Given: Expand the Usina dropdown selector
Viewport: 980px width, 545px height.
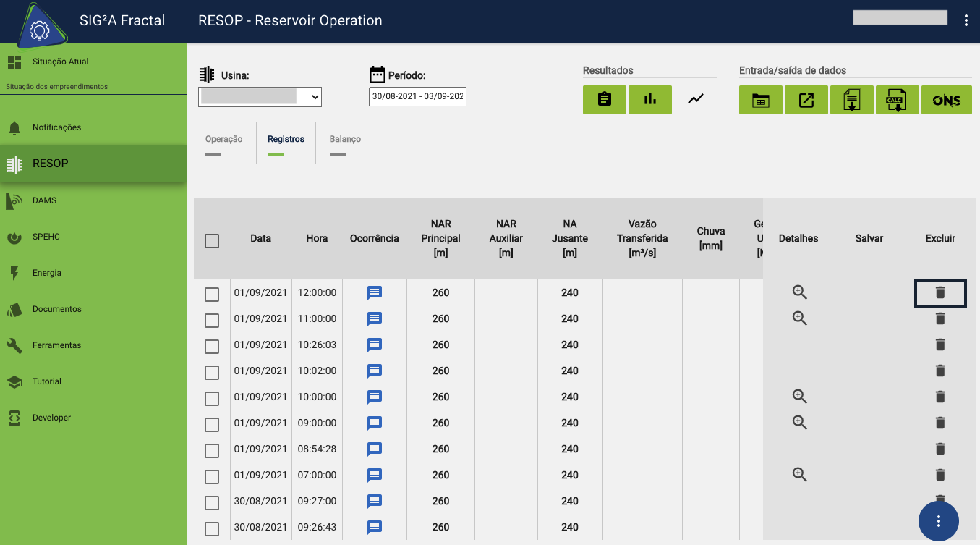Looking at the screenshot, I should 260,96.
